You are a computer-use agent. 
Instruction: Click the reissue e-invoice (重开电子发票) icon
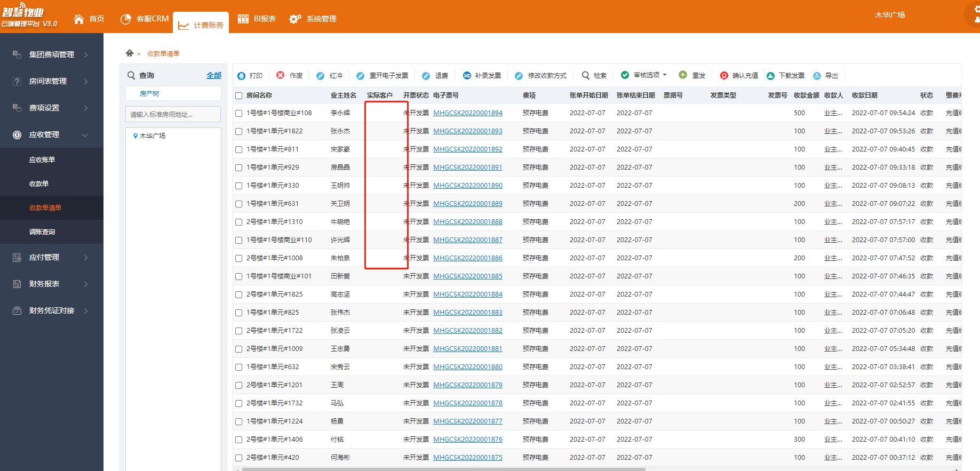pyautogui.click(x=360, y=76)
